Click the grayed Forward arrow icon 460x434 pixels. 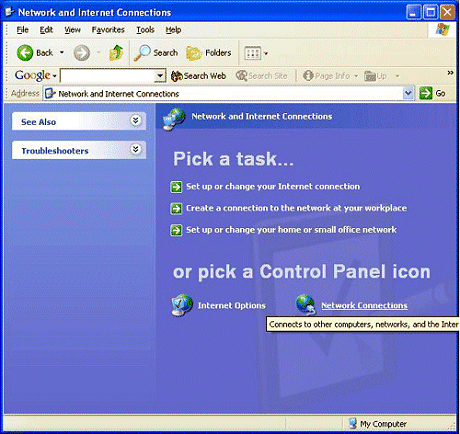[x=82, y=53]
